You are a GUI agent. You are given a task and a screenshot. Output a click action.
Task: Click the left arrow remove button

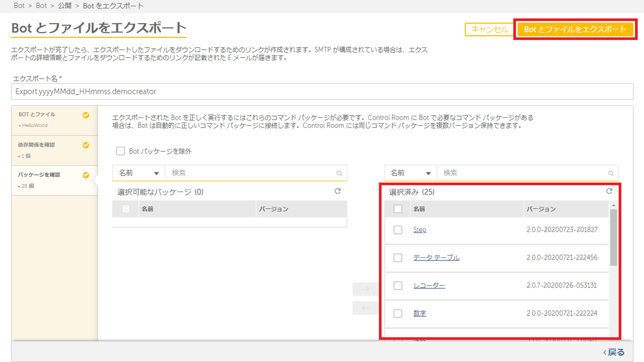(x=365, y=308)
